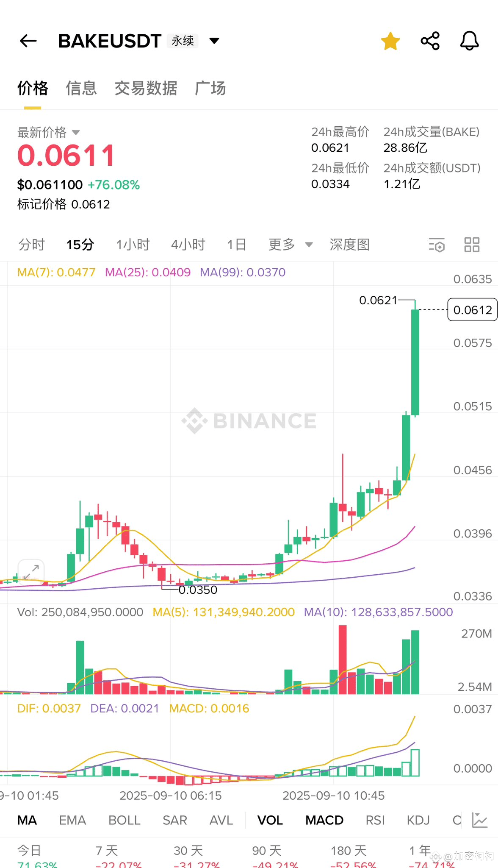Image resolution: width=498 pixels, height=868 pixels.
Task: Toggle the MA indicator
Action: pyautogui.click(x=27, y=820)
